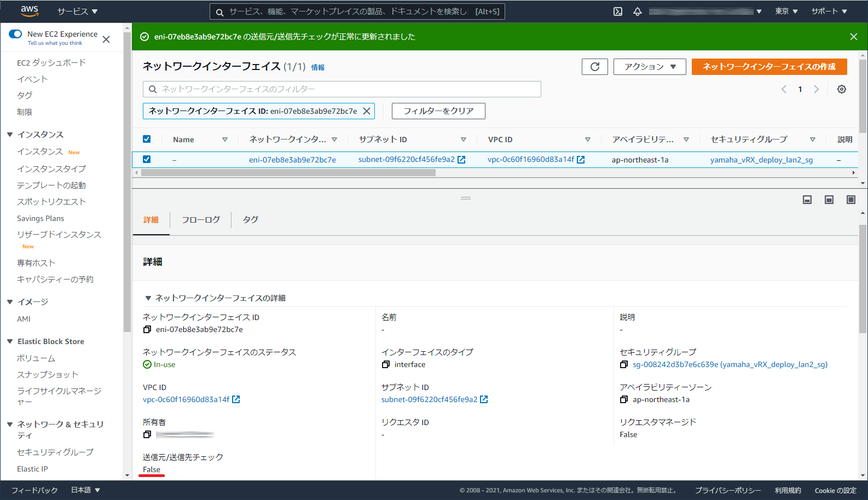Open the サポート support dropdown
The image size is (868, 500).
(x=829, y=11)
